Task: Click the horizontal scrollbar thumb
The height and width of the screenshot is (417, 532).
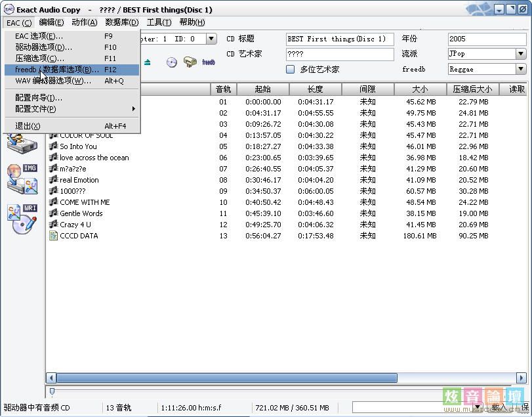Action: tap(227, 378)
